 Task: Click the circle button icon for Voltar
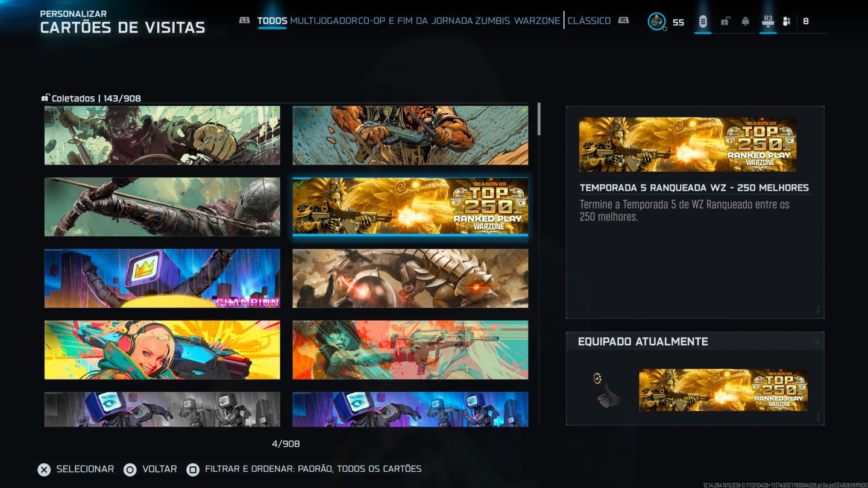[130, 469]
